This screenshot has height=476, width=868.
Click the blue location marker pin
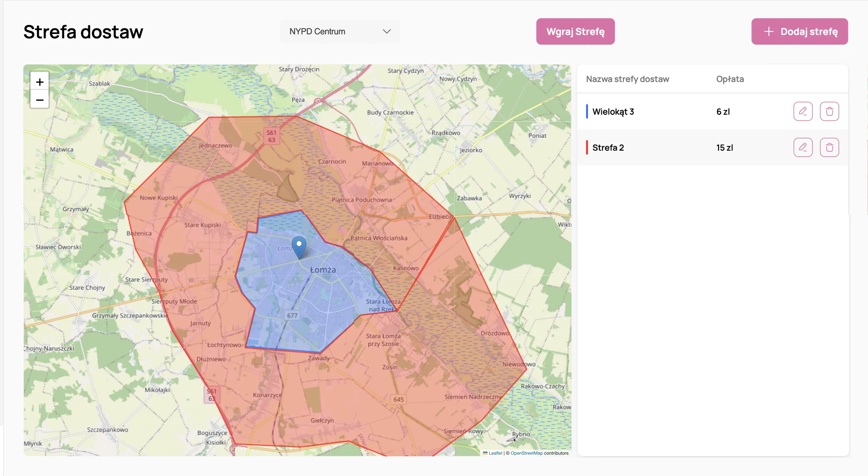(x=299, y=247)
